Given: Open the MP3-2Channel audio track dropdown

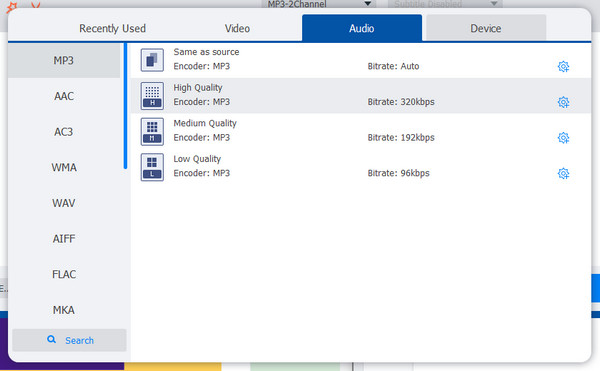Looking at the screenshot, I should 318,4.
